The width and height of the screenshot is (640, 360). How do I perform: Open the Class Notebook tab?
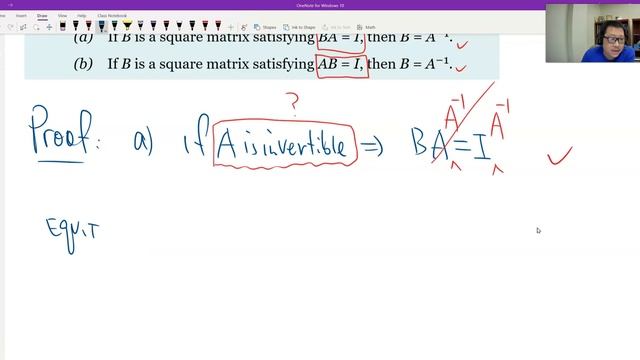(x=112, y=16)
